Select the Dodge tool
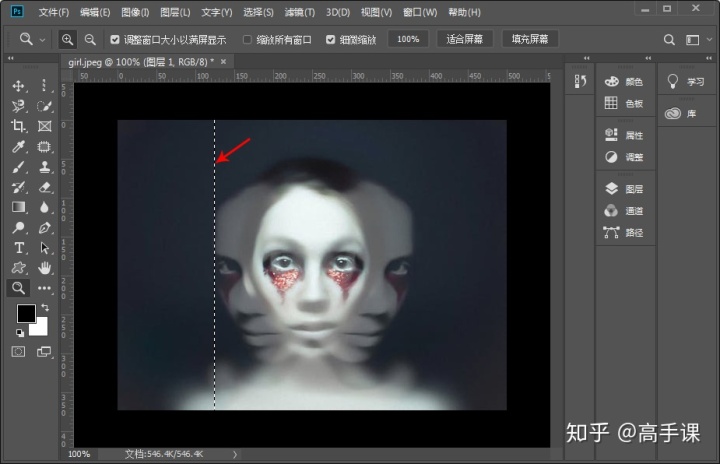 pos(18,227)
